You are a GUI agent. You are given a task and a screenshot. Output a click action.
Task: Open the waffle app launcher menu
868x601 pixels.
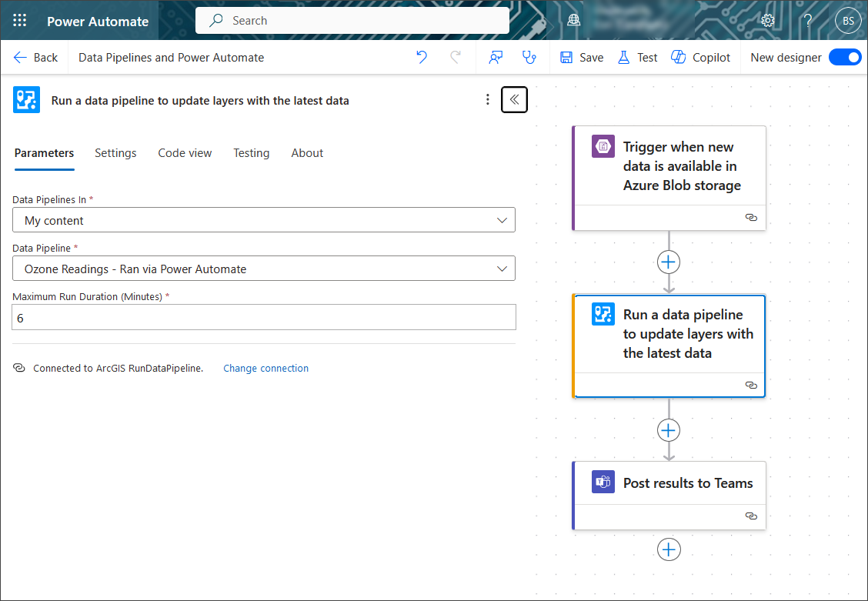[19, 20]
